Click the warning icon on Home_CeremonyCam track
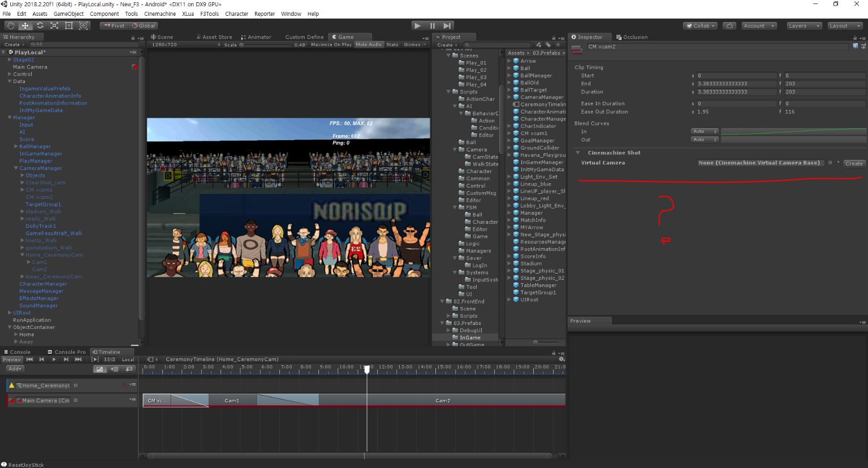This screenshot has height=468, width=868. point(11,385)
